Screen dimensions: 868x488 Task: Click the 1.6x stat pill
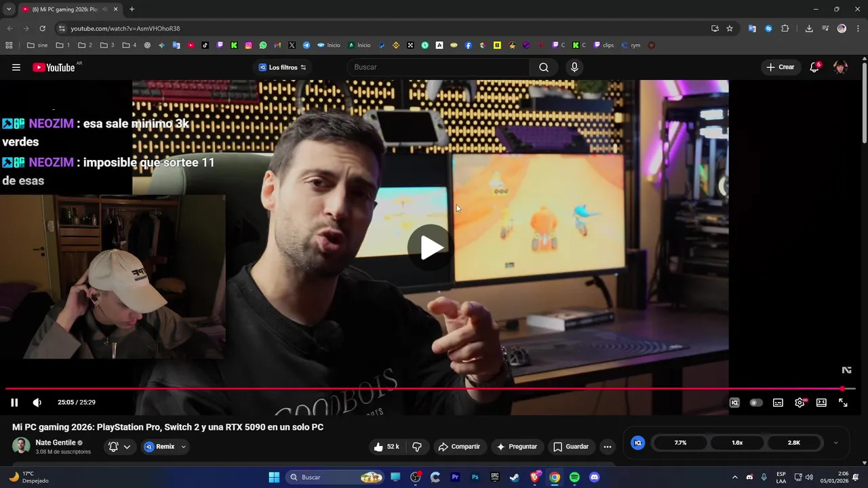click(737, 443)
